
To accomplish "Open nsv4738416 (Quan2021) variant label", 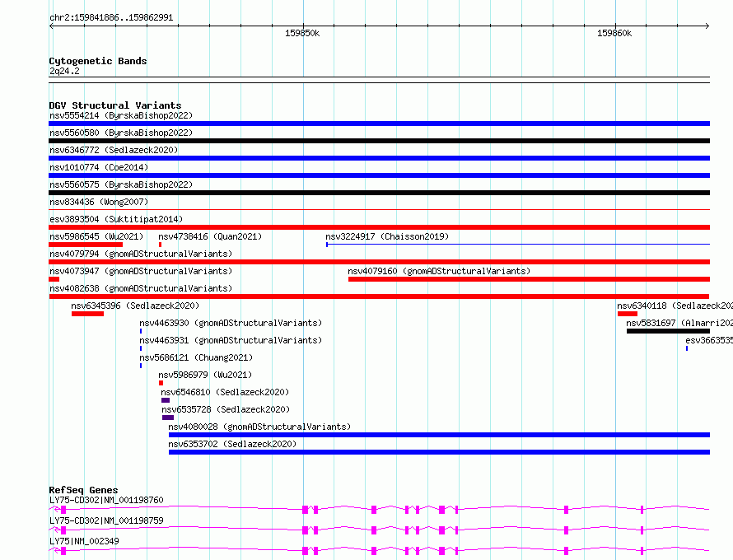I will tap(210, 236).
